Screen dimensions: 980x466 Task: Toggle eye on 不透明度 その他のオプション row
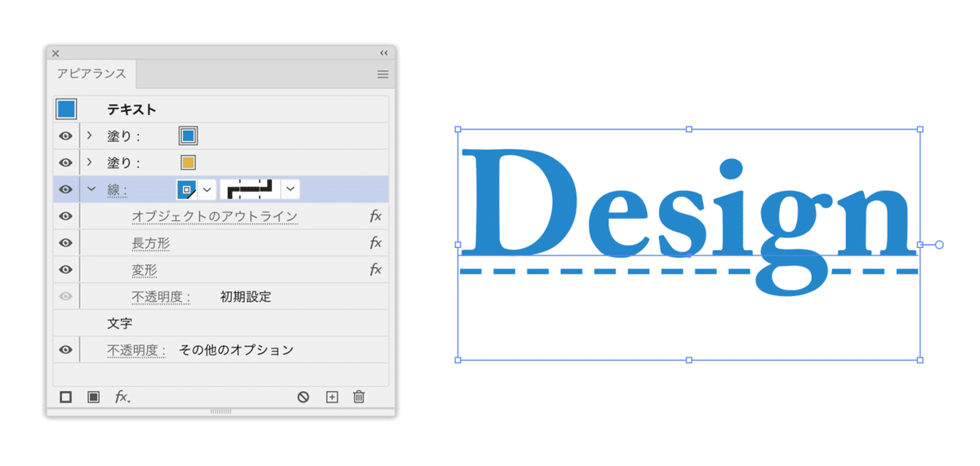66,350
